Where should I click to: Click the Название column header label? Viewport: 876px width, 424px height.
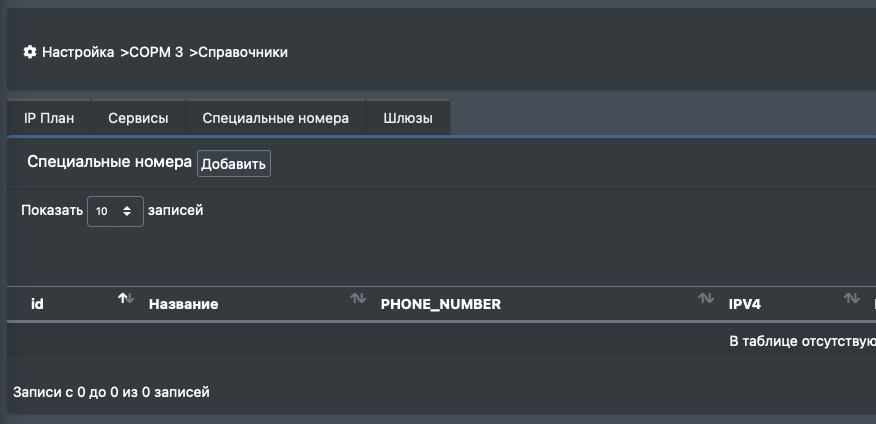183,304
